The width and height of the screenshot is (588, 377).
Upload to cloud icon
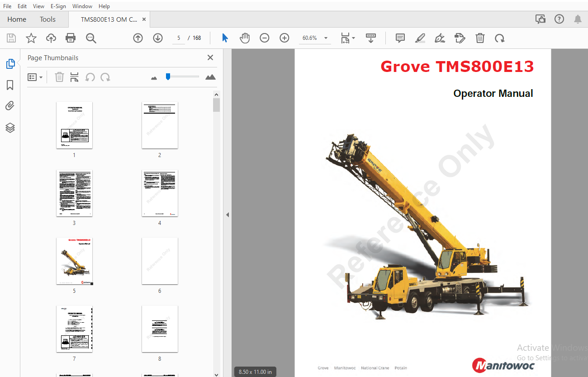(x=51, y=38)
